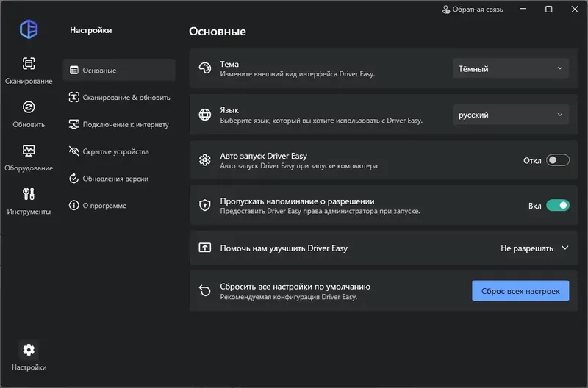Open the О программе about section
Viewport: 588px width, 388px height.
coord(104,206)
